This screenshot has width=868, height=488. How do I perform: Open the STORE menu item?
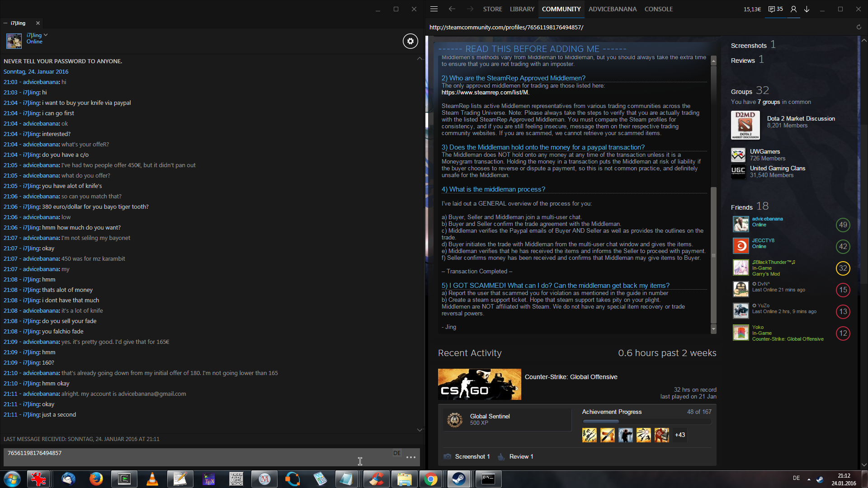click(x=492, y=9)
